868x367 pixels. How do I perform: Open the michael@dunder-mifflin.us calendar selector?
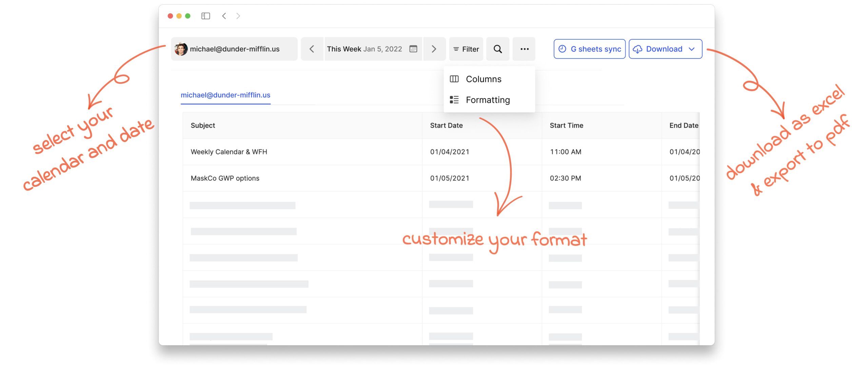pyautogui.click(x=234, y=49)
